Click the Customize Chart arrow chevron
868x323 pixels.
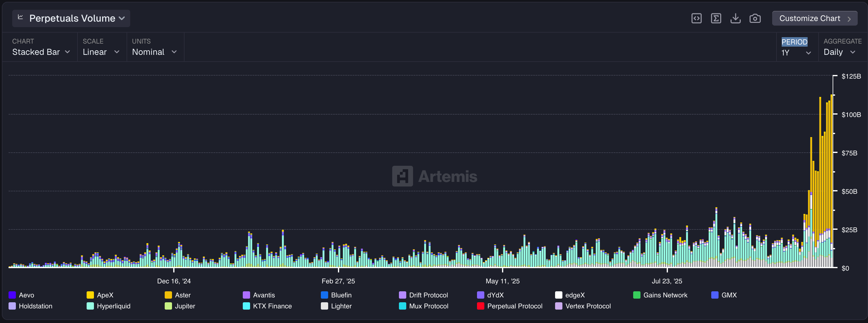(849, 19)
